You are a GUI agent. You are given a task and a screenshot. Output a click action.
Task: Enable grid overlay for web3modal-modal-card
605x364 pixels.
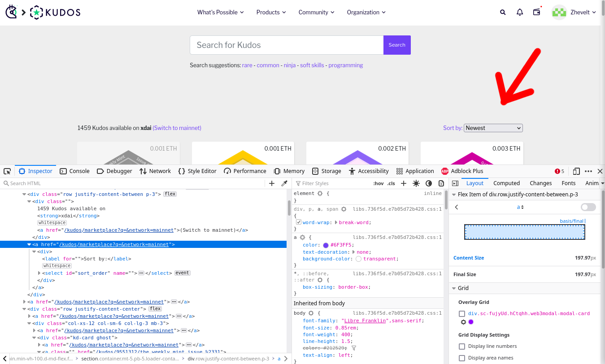click(462, 314)
